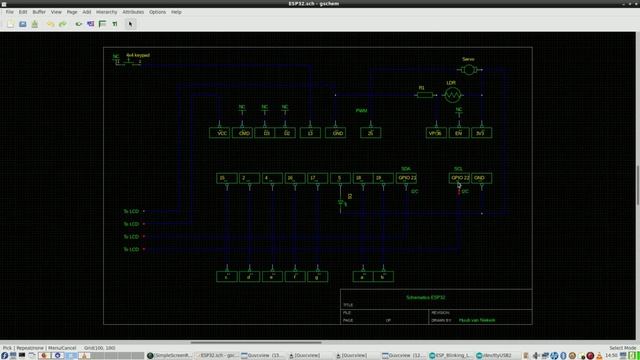The width and height of the screenshot is (640, 360).
Task: Switch to ESP_Blinking Arduino taskbar window
Action: (x=451, y=356)
